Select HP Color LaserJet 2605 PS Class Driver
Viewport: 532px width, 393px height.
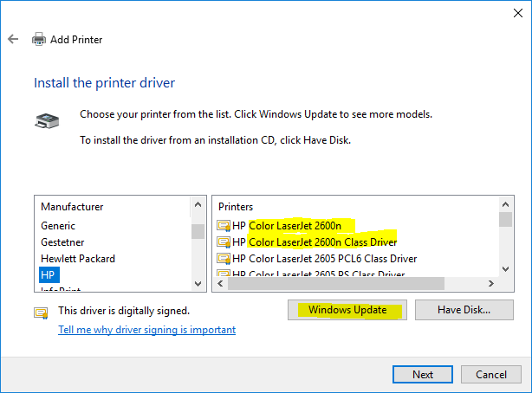(318, 274)
